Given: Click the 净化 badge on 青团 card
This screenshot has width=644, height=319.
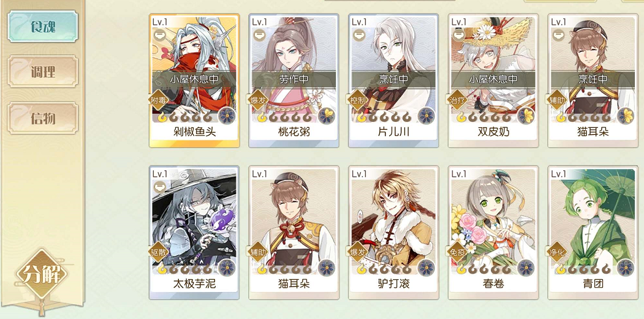Looking at the screenshot, I should coord(558,252).
